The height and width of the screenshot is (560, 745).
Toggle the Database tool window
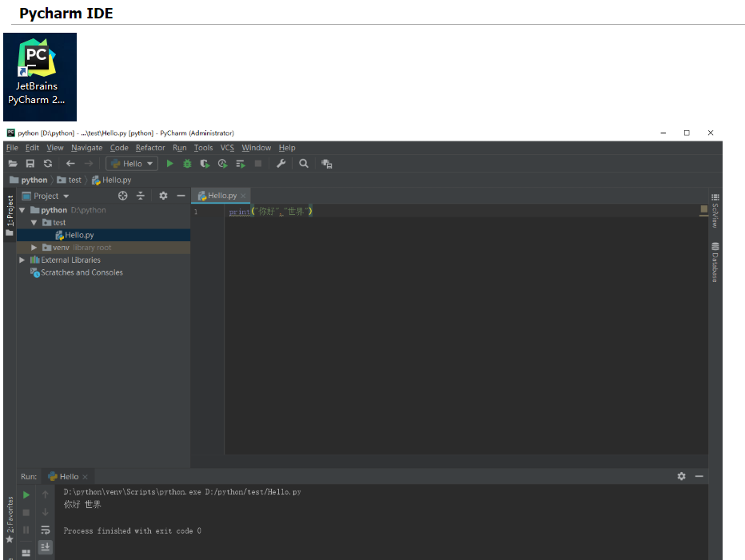[715, 262]
